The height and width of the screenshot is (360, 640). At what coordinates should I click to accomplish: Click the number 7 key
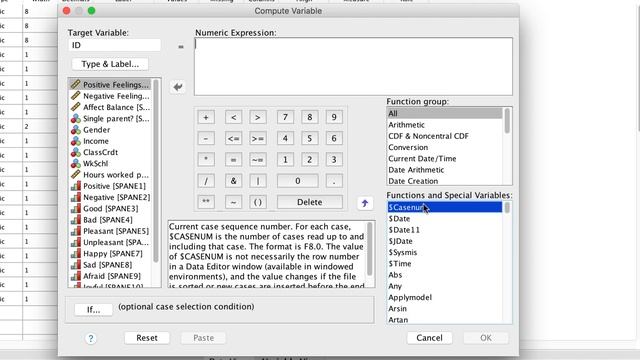tap(285, 118)
